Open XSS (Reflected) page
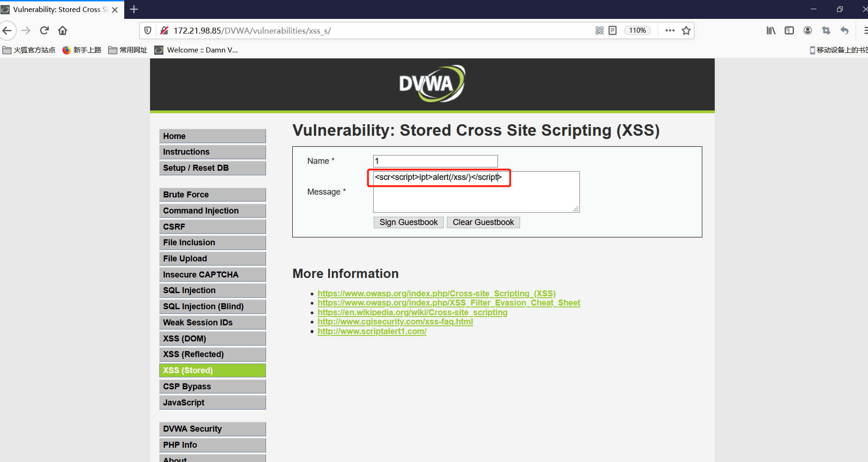The height and width of the screenshot is (462, 868). [x=213, y=354]
